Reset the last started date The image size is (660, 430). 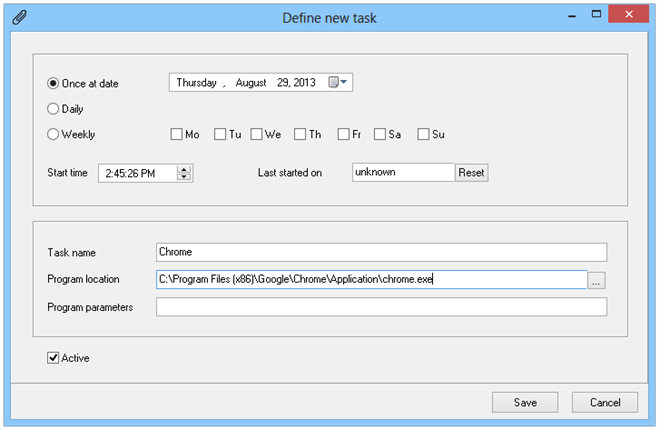tap(471, 173)
